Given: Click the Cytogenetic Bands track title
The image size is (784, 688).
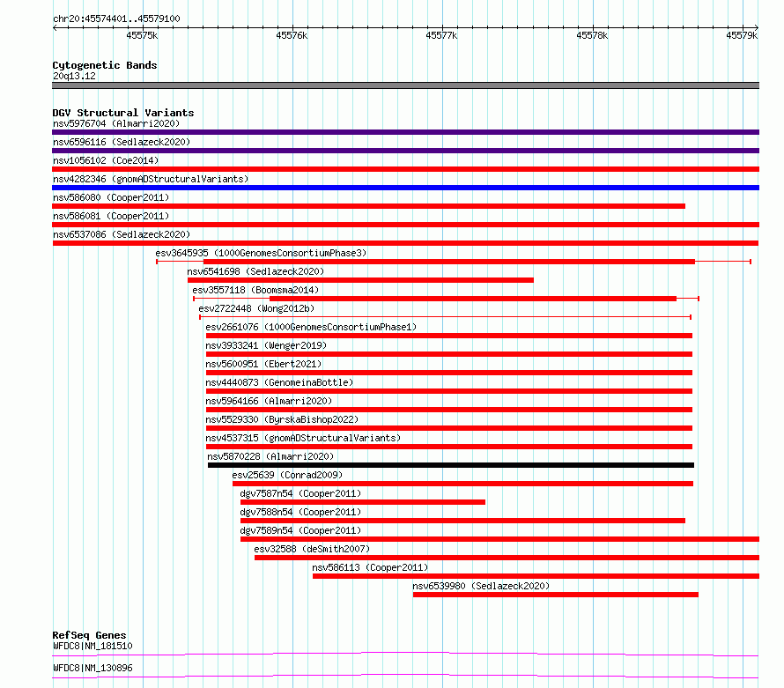Looking at the screenshot, I should pos(105,65).
